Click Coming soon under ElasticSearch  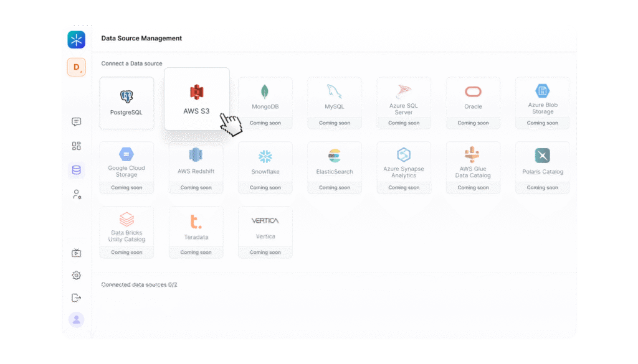pos(335,188)
